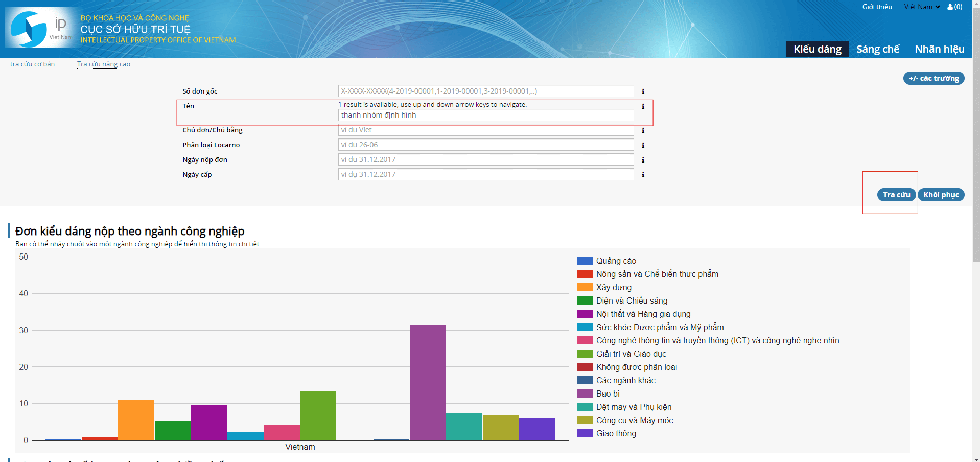Open the user account icon with (0)
Viewport: 980px width, 462px height.
pos(954,7)
